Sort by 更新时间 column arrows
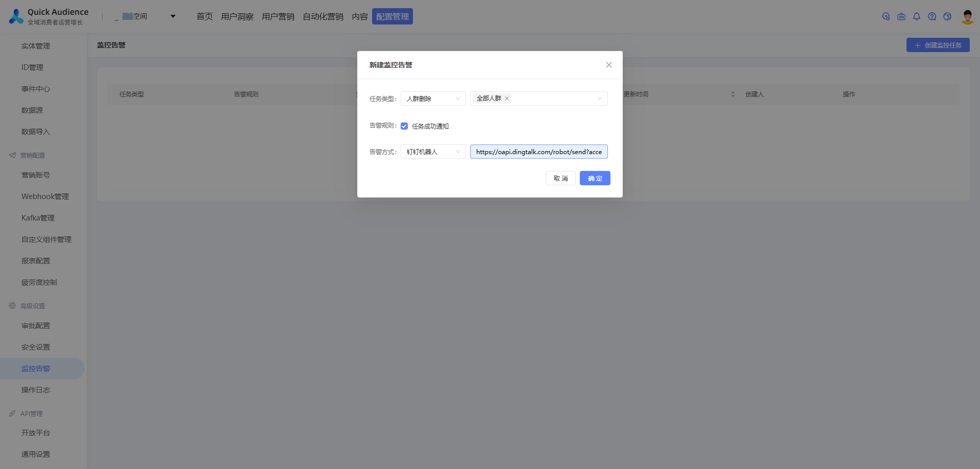Viewport: 980px width, 469px height. tap(733, 94)
